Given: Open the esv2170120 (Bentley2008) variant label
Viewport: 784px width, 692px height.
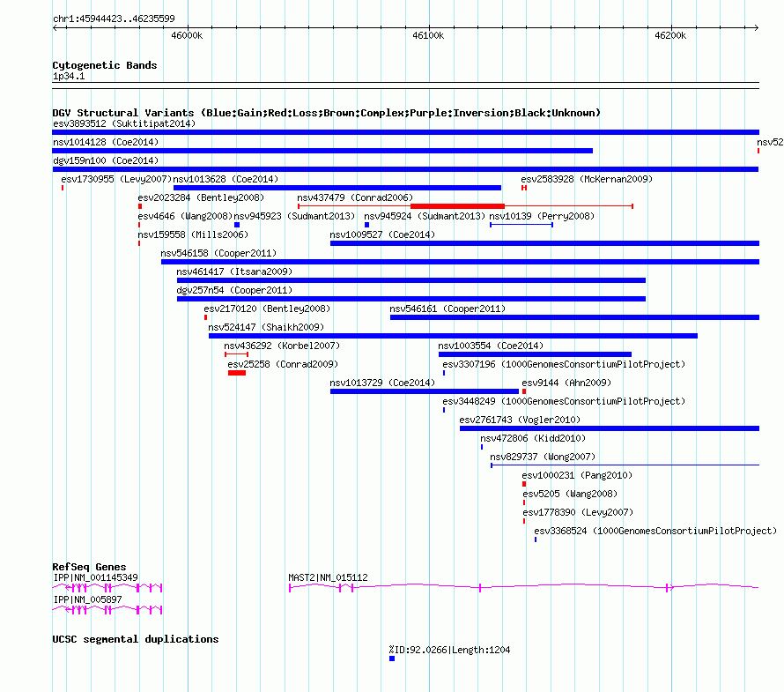Looking at the screenshot, I should click(267, 309).
